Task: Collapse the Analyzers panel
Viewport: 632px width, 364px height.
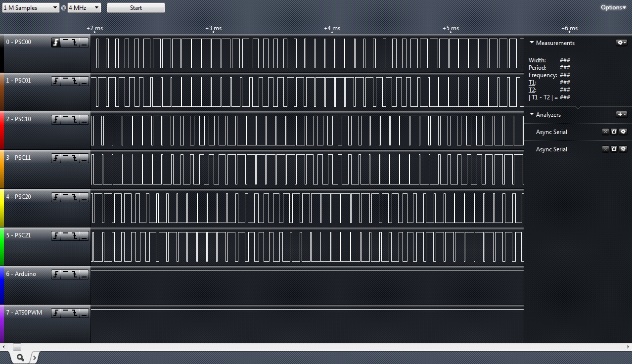Action: (x=532, y=114)
